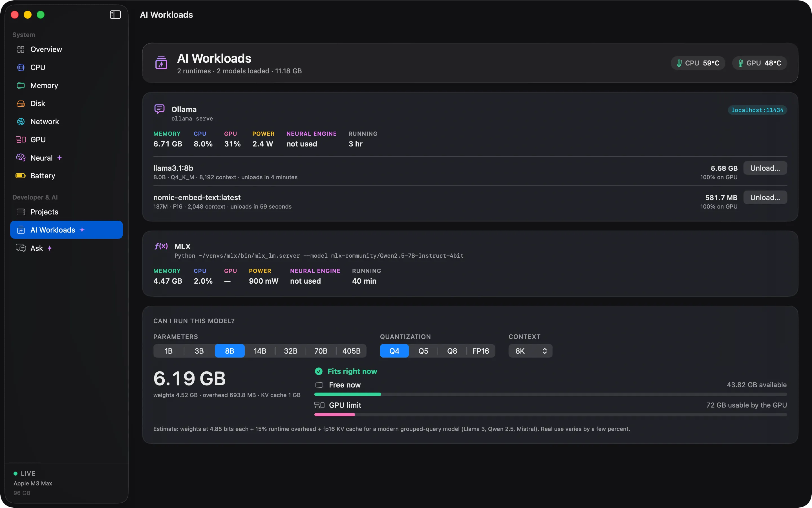This screenshot has width=812, height=508.
Task: Click the sparkle badge beside AI Workloads
Action: 82,230
